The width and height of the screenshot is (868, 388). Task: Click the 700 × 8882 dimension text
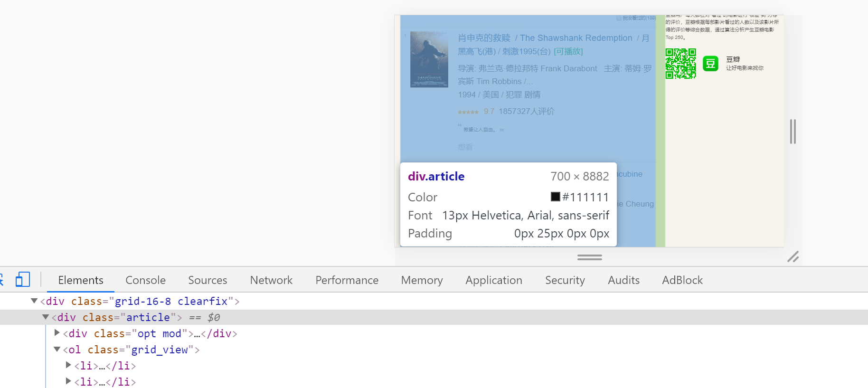point(580,176)
